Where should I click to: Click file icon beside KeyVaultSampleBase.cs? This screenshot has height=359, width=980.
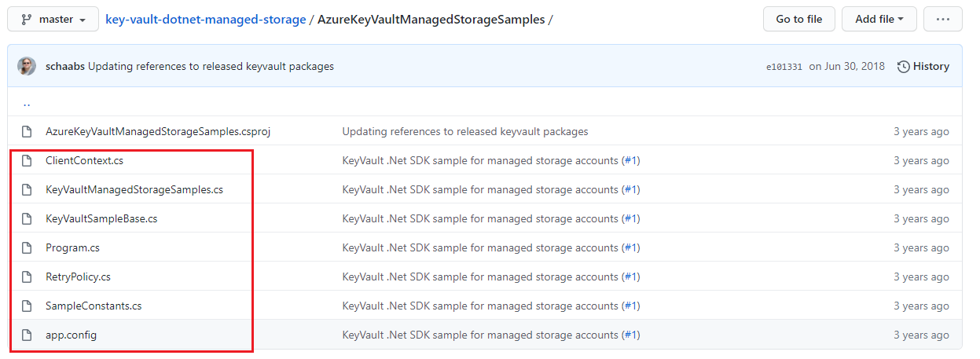[x=27, y=219]
